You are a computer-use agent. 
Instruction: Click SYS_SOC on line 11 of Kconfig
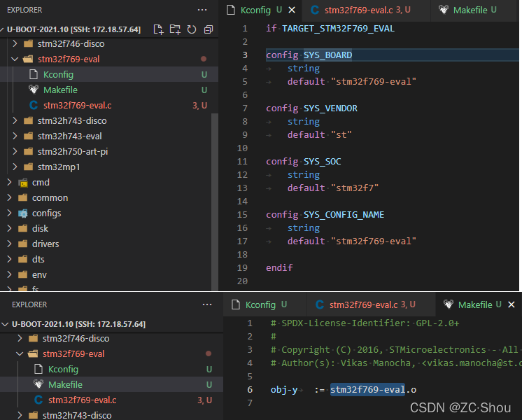(323, 162)
